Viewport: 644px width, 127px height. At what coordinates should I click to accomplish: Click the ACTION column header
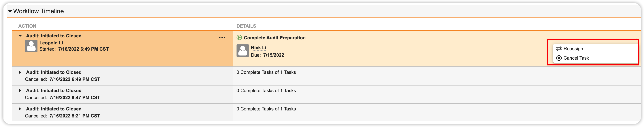tap(27, 26)
